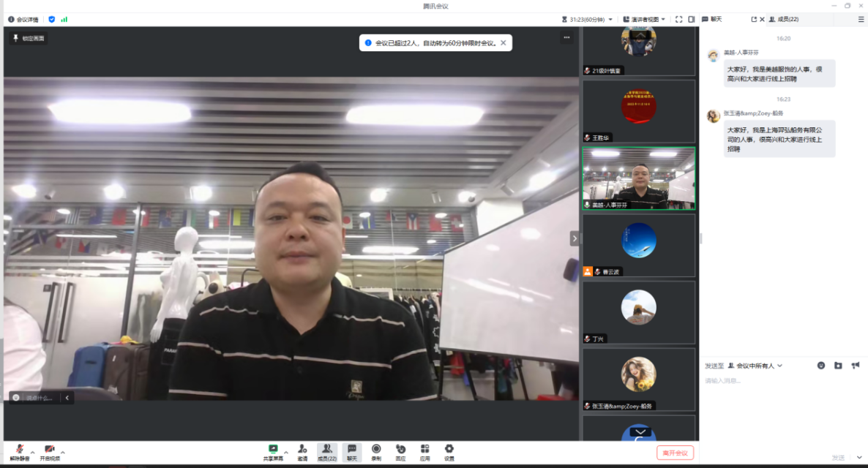The height and width of the screenshot is (468, 868).
Task: Open meeting settings (设置) gear
Action: tap(449, 450)
